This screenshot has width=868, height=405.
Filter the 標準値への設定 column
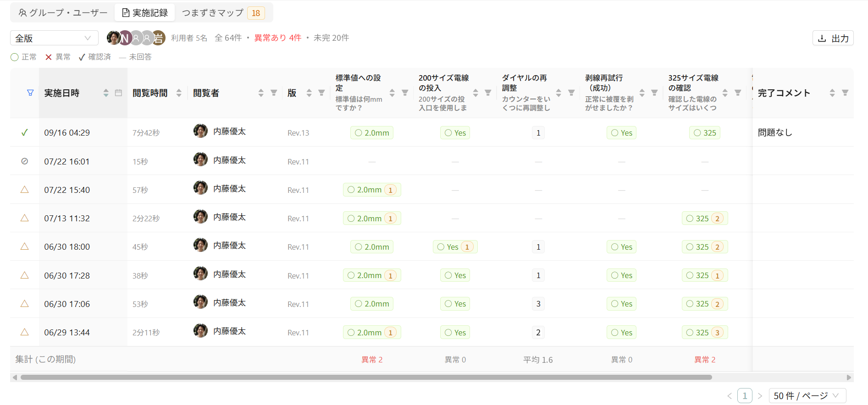405,93
